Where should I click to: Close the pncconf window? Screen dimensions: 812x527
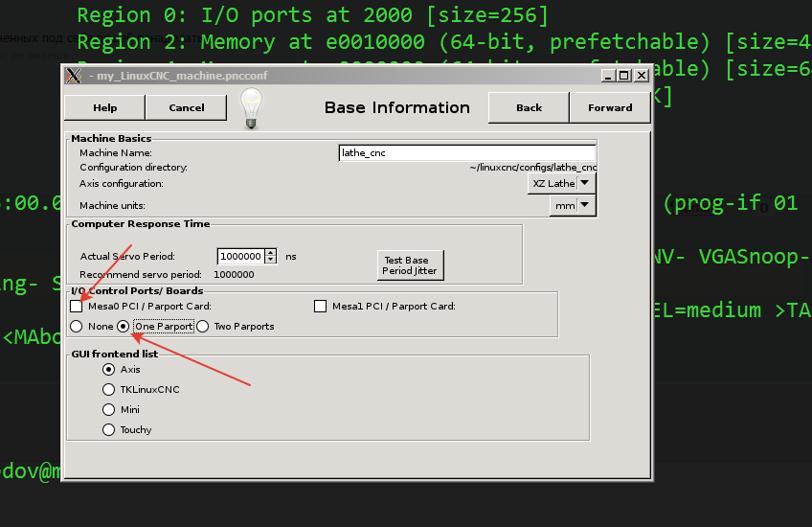(642, 76)
